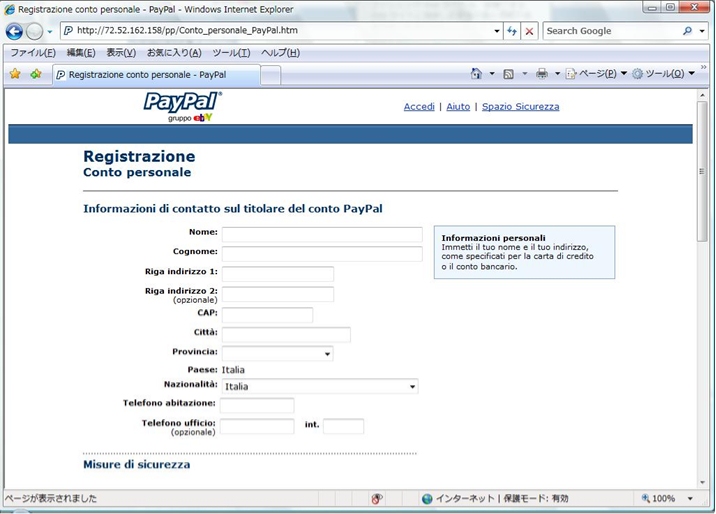Open the Spazio Sicurezza link

click(520, 107)
